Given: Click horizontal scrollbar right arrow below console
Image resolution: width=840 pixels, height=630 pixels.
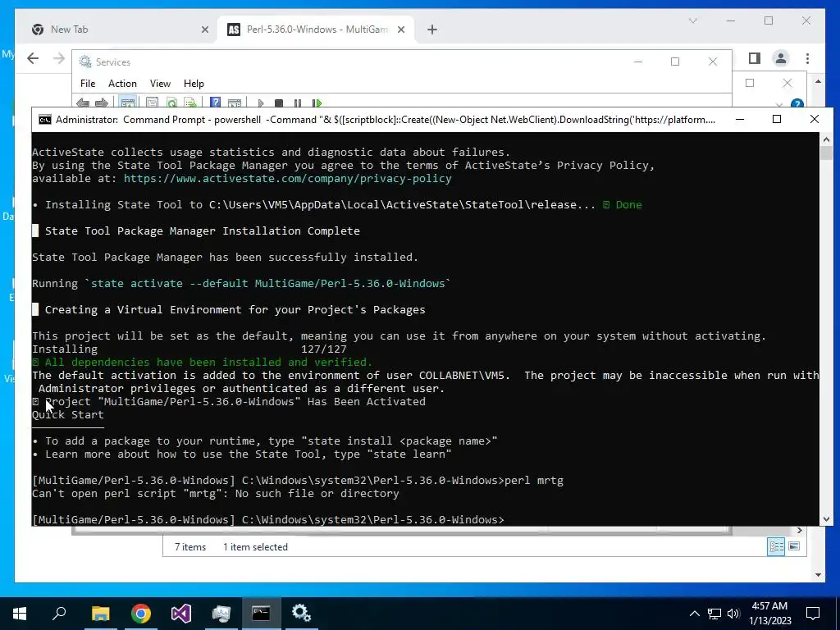Looking at the screenshot, I should [799, 531].
